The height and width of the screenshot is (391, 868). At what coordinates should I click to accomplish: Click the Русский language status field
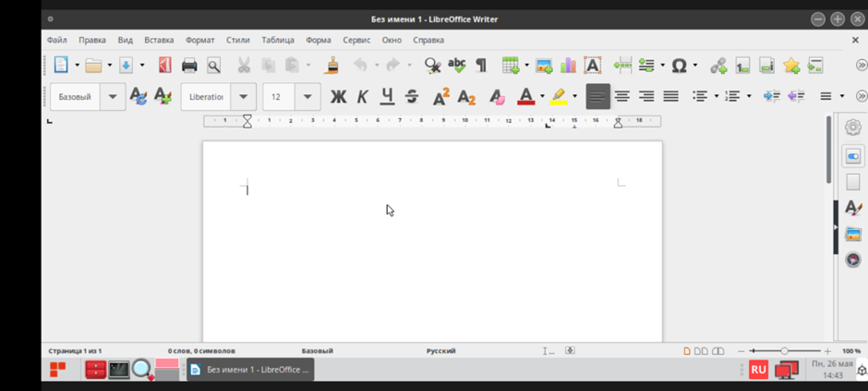click(x=440, y=351)
